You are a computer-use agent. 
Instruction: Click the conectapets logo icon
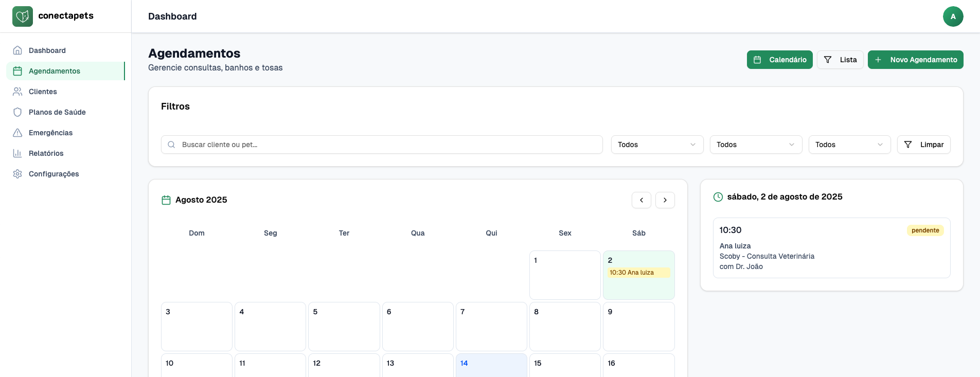click(23, 16)
